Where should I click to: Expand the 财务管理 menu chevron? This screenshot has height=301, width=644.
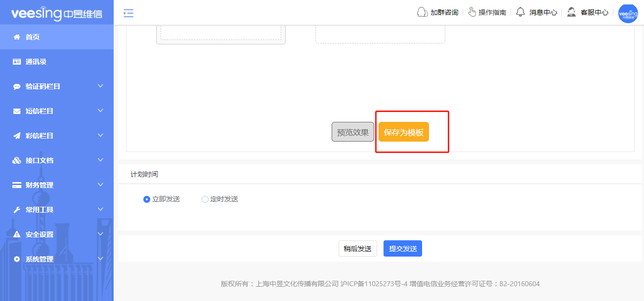[100, 185]
